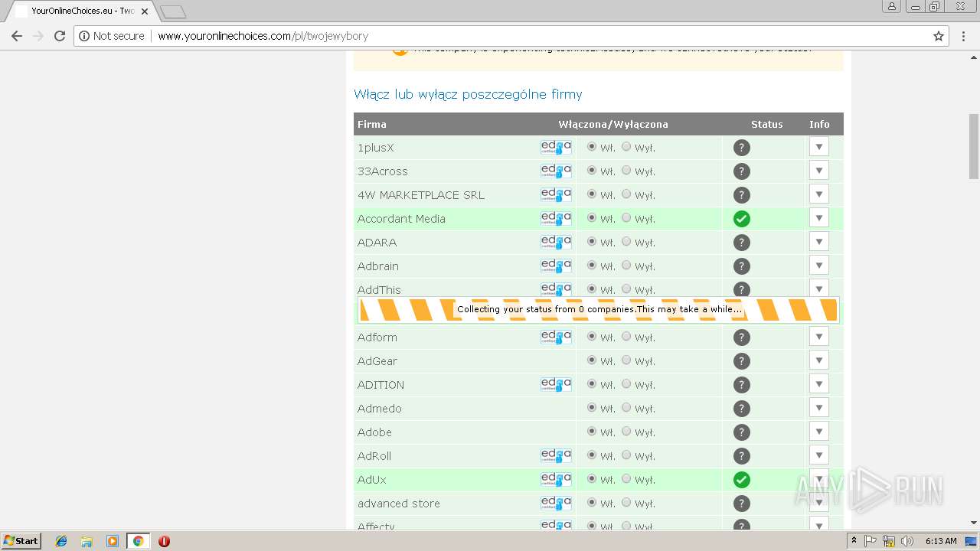Click the AdUx company name

pyautogui.click(x=372, y=480)
